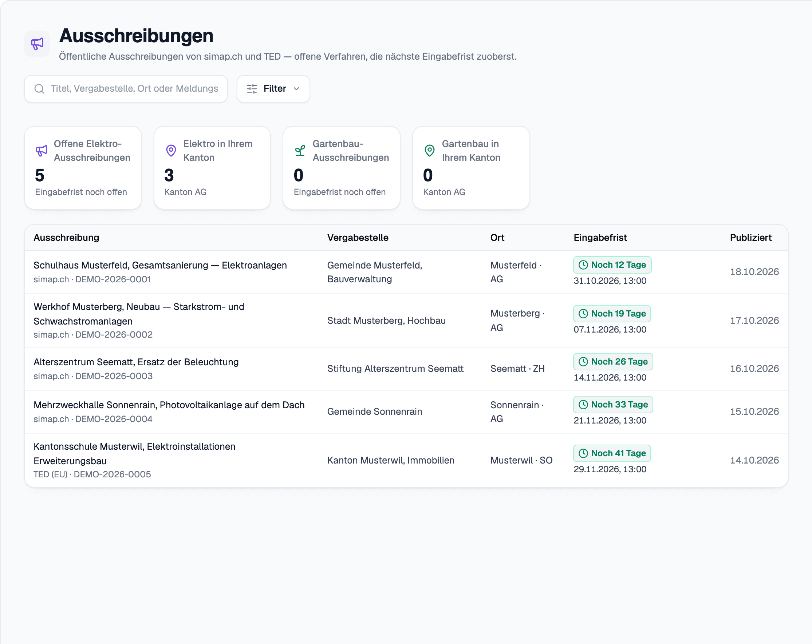The image size is (812, 644).
Task: Click the sprout icon in Gartenbau-Ausschreibungen card
Action: 300,151
